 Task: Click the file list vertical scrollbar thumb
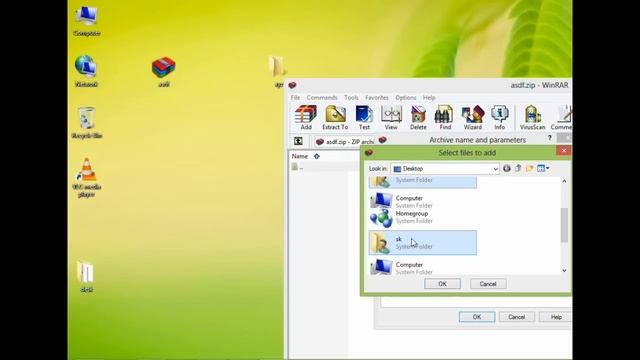pos(564,225)
